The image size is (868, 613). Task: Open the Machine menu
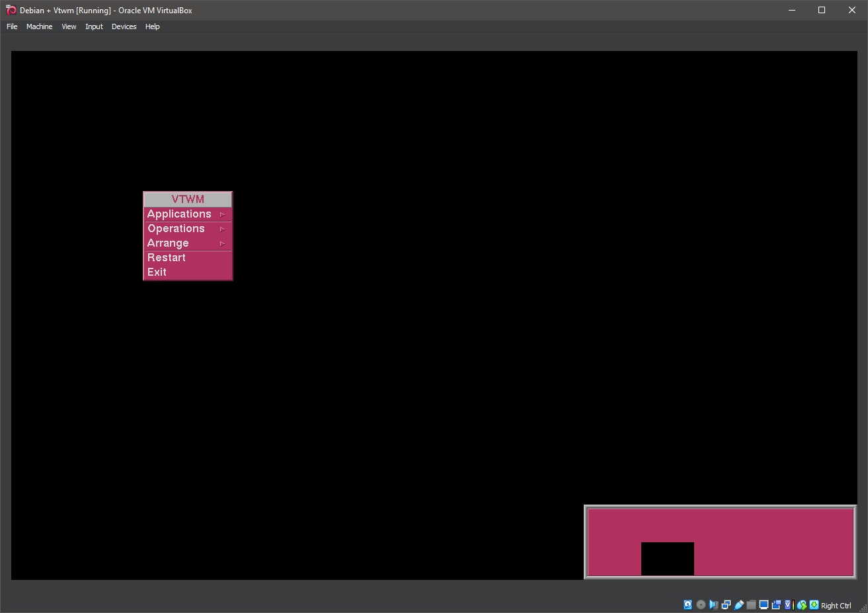[x=39, y=26]
